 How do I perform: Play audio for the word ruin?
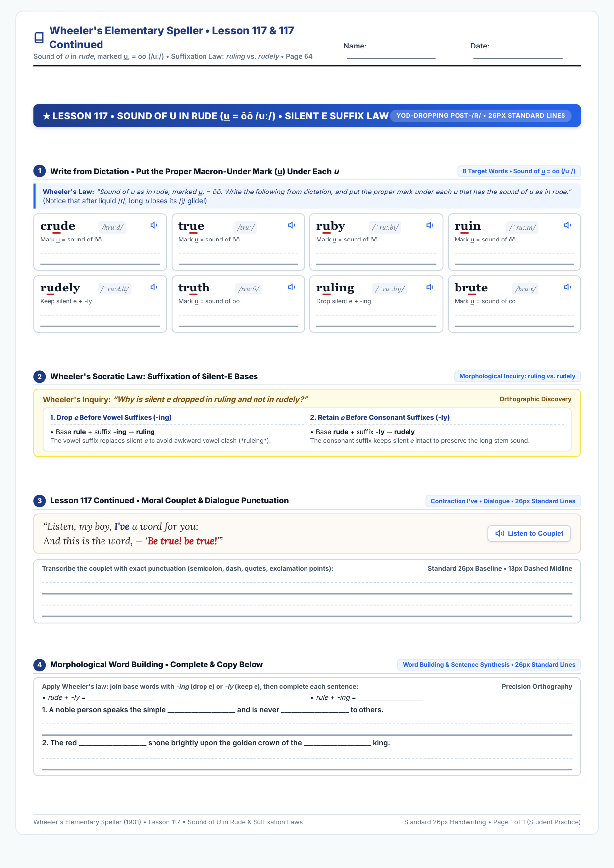pos(568,225)
